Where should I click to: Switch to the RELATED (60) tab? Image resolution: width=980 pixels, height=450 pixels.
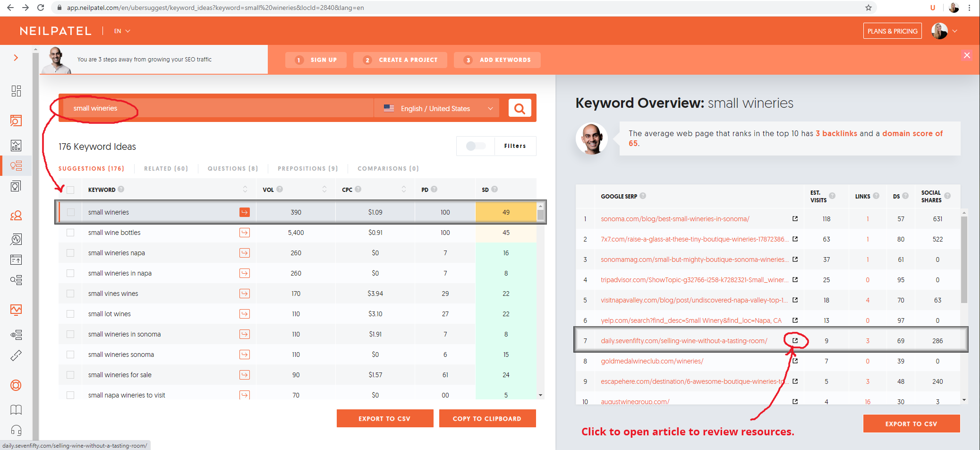point(166,169)
